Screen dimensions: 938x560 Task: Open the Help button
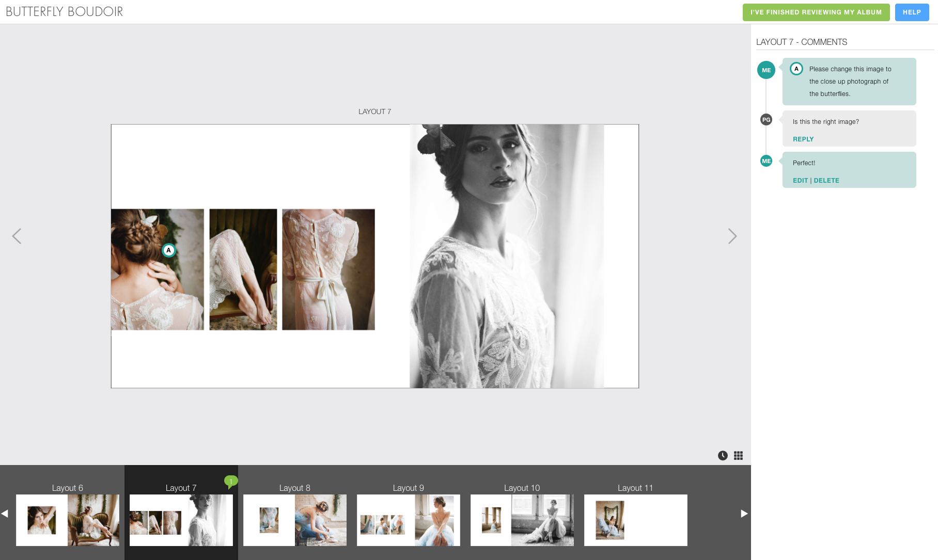point(912,12)
